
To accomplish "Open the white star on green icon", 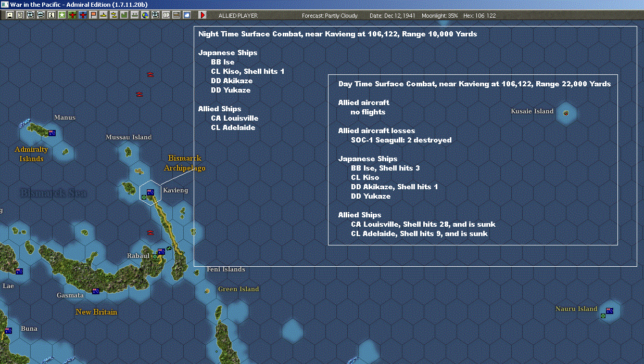I will click(x=62, y=15).
